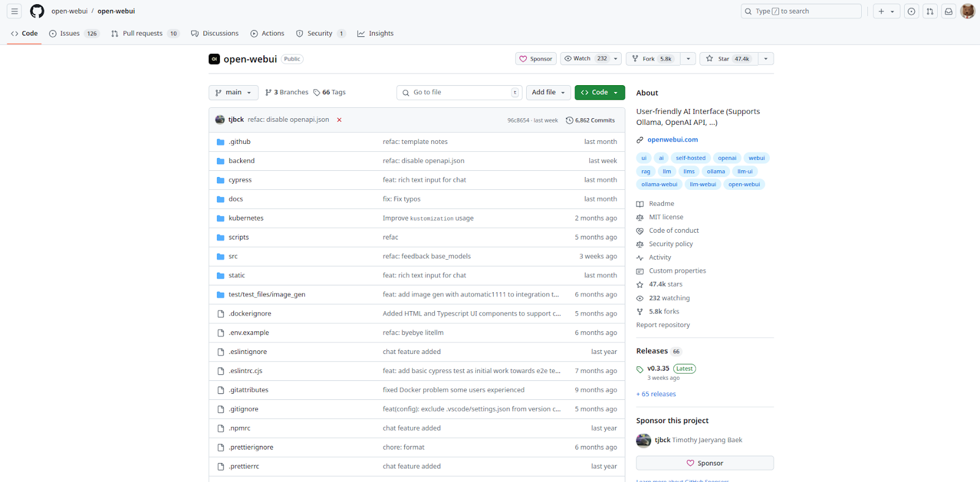Go to GitHub home via Octocat logo
Viewport: 980px width, 482px height.
pos(37,11)
